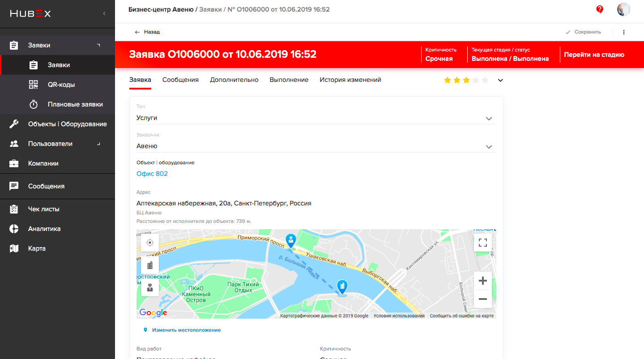Click Заявки in the breadcrumb
644x359 pixels.
pyautogui.click(x=210, y=9)
